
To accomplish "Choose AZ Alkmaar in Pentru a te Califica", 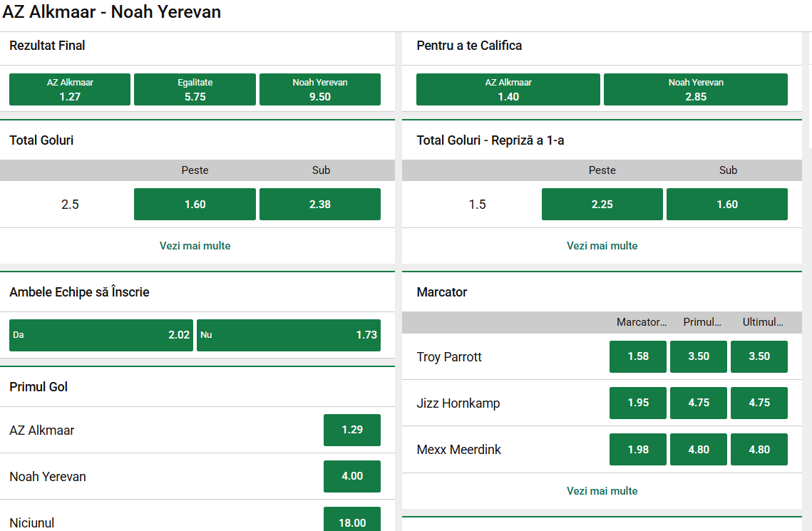I will 508,90.
